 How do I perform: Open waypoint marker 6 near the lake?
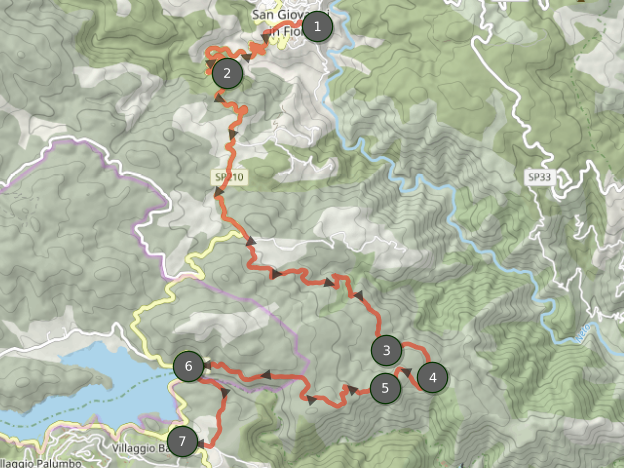[x=189, y=366]
